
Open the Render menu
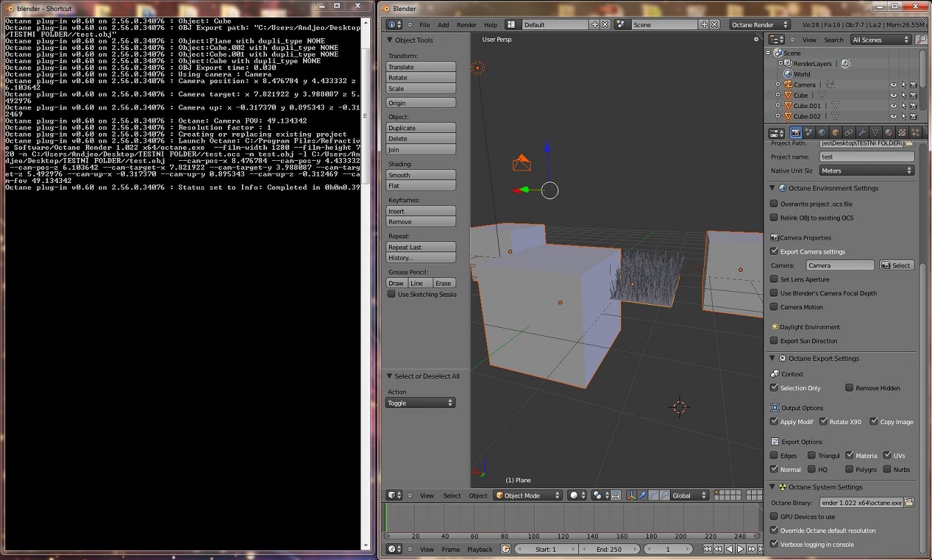467,25
